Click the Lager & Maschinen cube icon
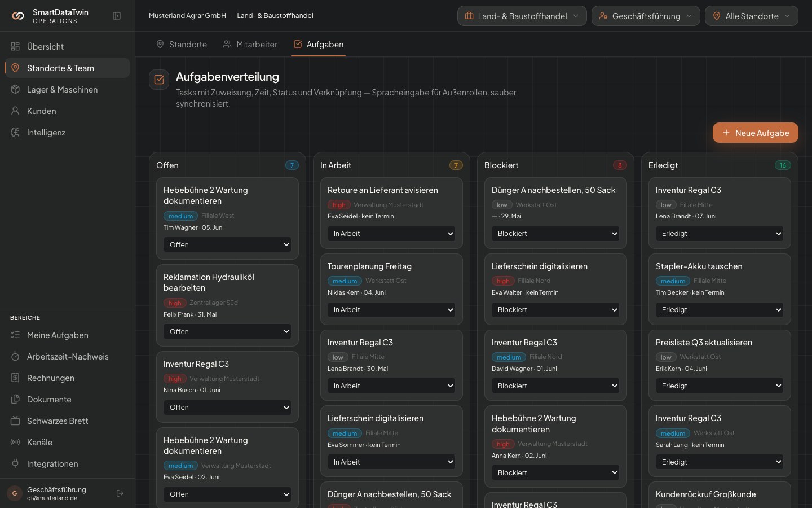This screenshot has width=812, height=508. click(x=15, y=89)
